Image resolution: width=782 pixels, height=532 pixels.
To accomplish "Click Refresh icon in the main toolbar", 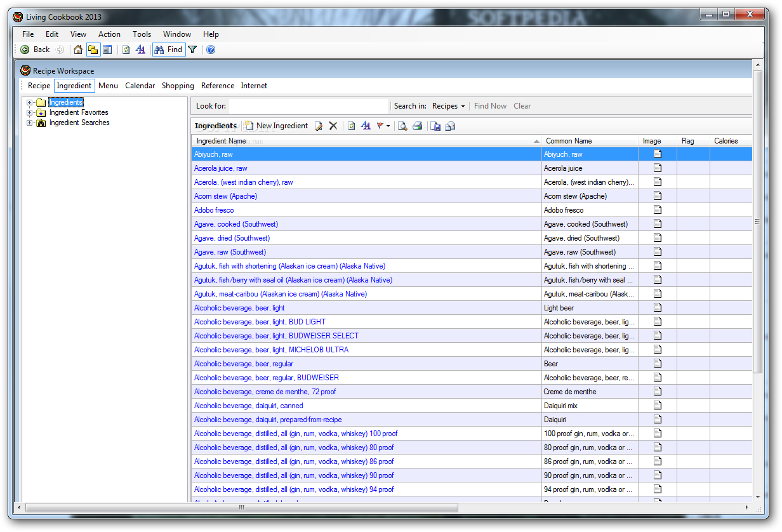I will (126, 50).
